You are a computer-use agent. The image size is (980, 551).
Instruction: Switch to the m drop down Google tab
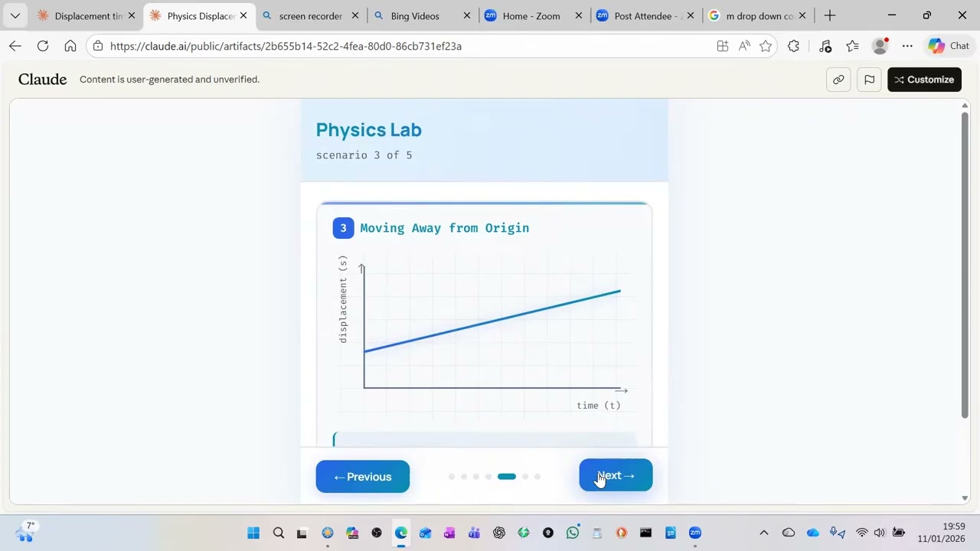756,15
